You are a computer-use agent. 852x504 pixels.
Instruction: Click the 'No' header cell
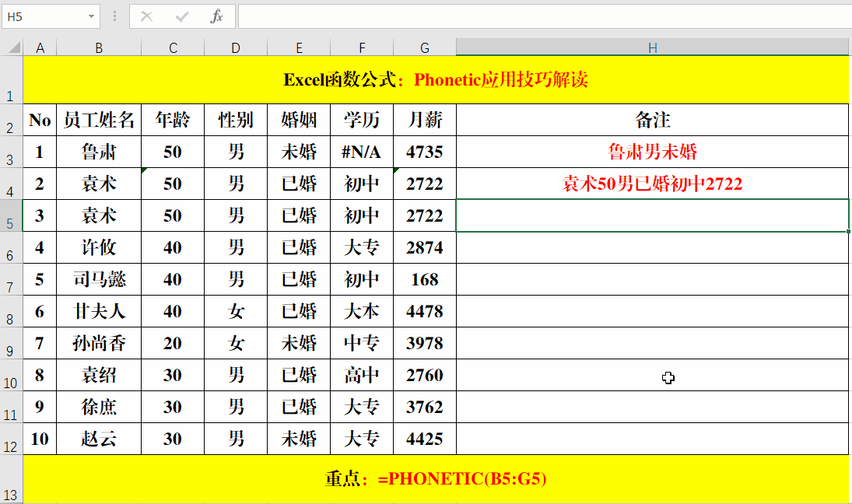40,120
